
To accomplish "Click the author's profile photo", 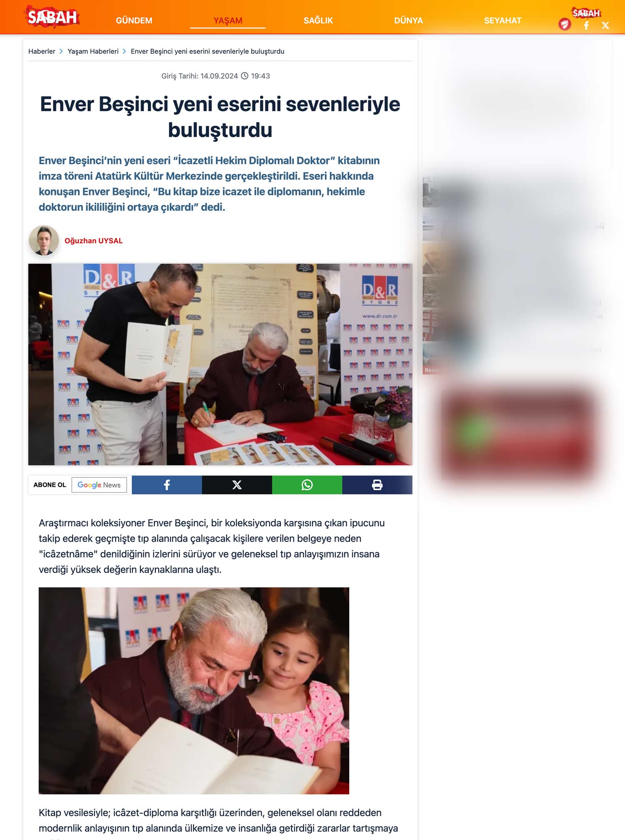I will pos(44,240).
